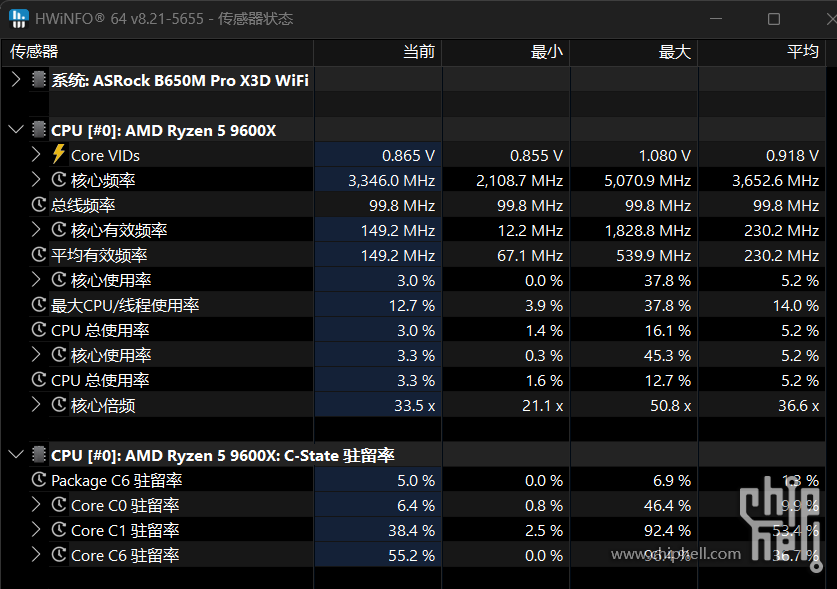Screen dimensions: 837x589
Task: Click the clock icon beside Package C6 驻留率
Action: point(39,480)
